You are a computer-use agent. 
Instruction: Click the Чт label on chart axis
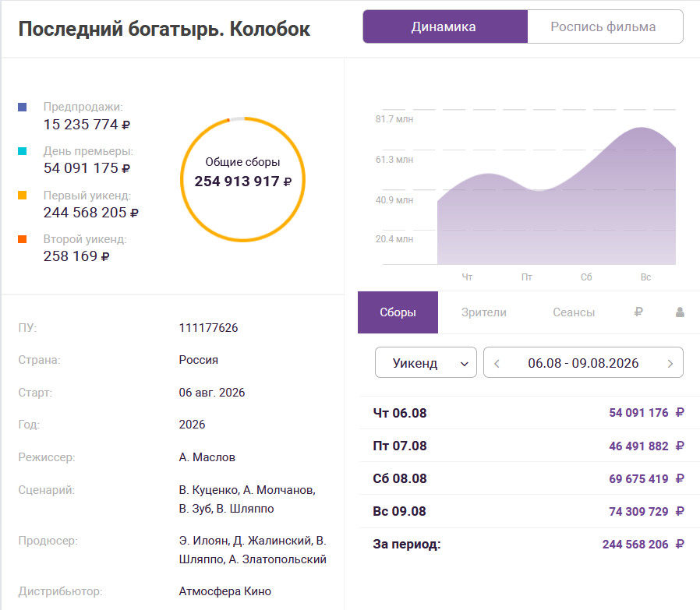click(x=467, y=277)
